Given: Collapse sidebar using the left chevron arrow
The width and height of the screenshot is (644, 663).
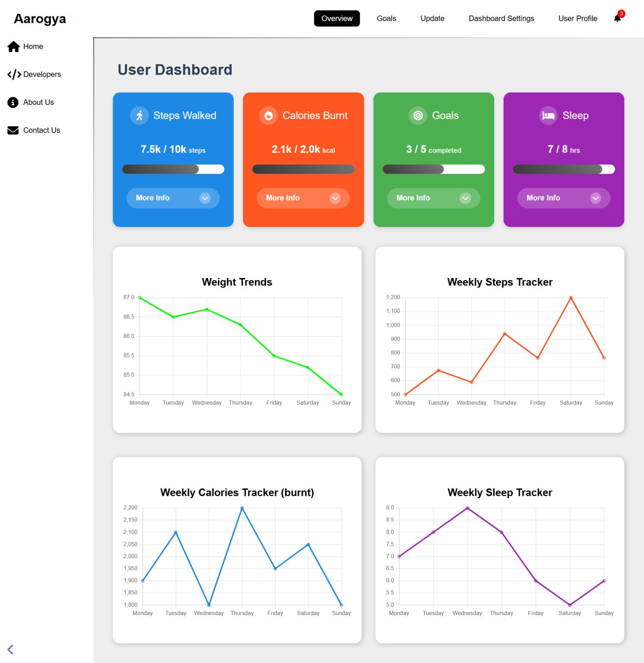Looking at the screenshot, I should coord(10,649).
